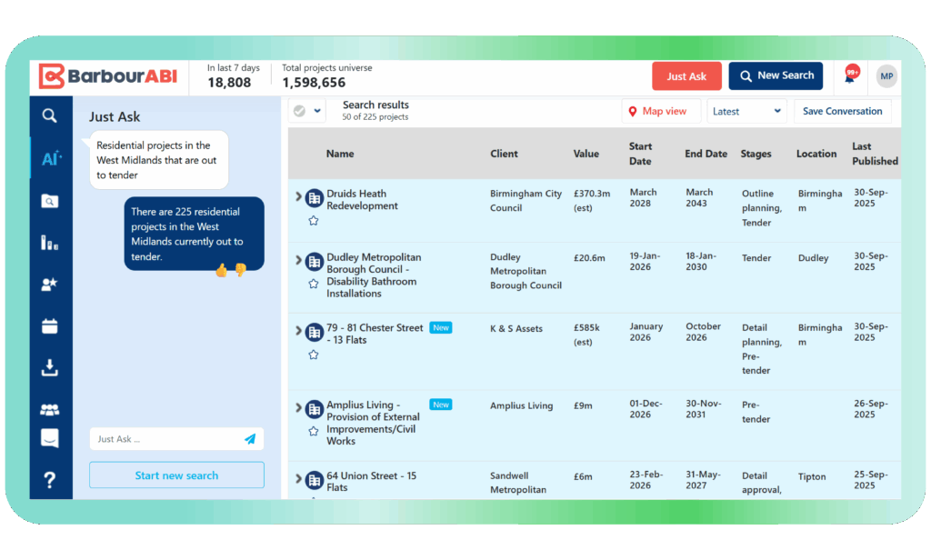Expand the Druids Heath Redevelopment row
Screen dimensions: 931x560
[298, 196]
